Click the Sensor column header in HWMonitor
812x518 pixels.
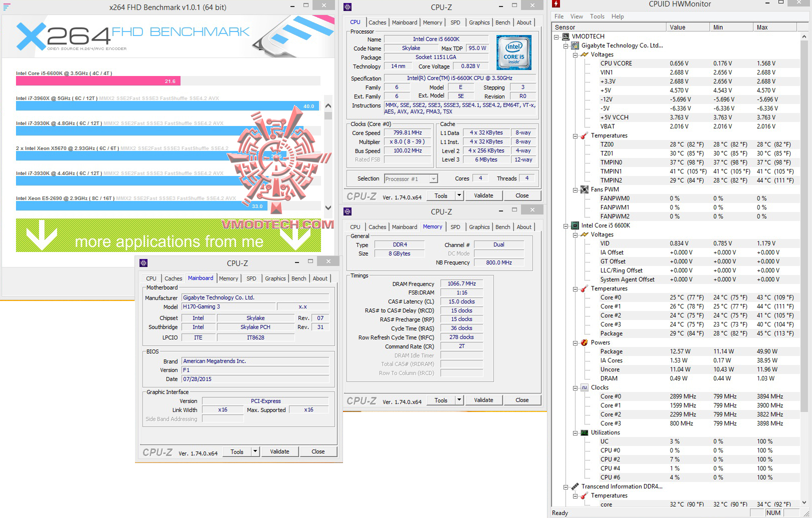609,27
